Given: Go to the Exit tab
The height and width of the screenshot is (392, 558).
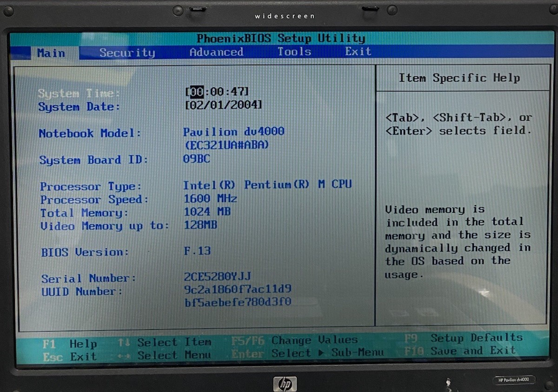Looking at the screenshot, I should click(x=358, y=51).
